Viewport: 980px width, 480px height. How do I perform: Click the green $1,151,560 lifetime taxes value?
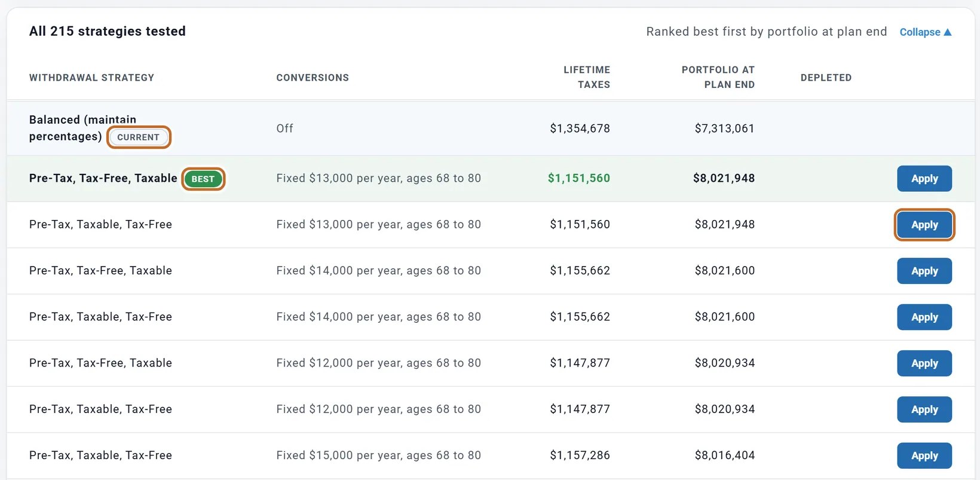(x=579, y=178)
